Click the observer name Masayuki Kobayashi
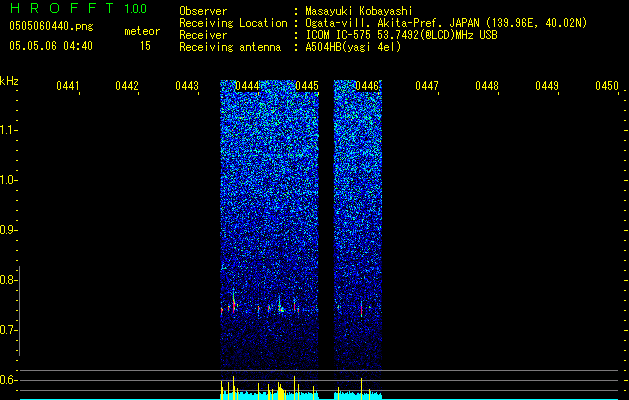 click(x=359, y=11)
